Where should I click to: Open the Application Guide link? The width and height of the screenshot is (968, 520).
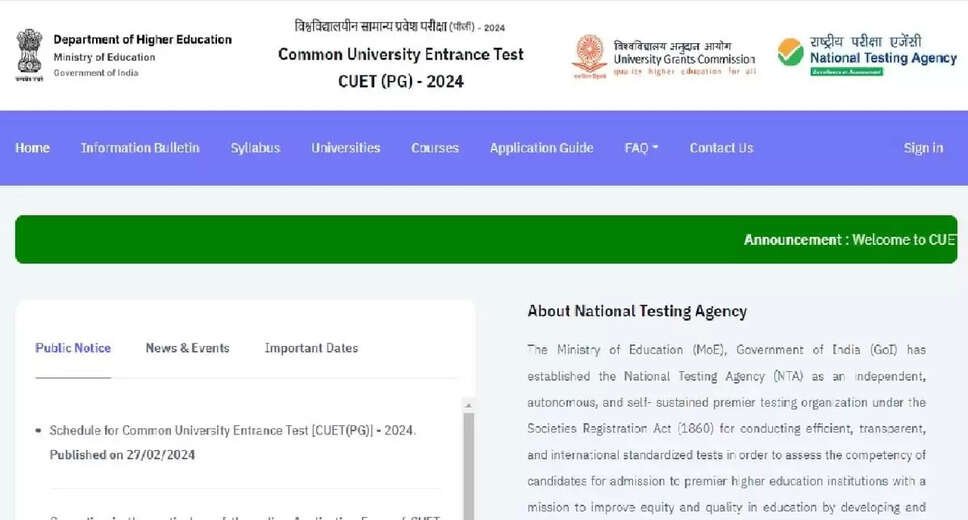(x=541, y=148)
